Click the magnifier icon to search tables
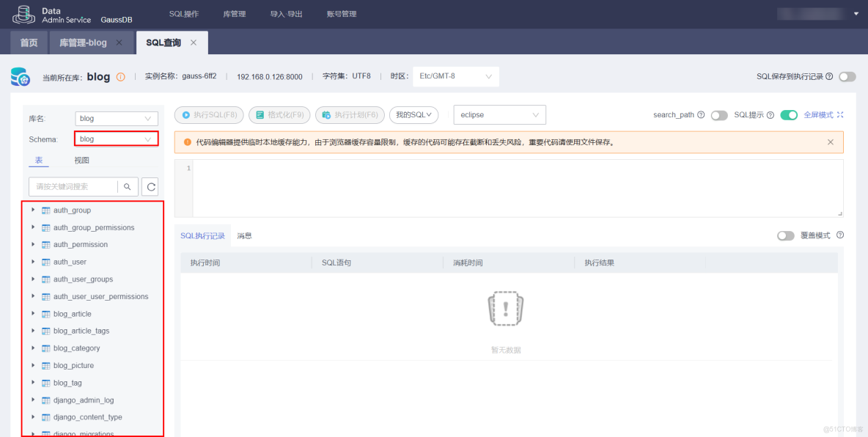868x437 pixels. click(127, 186)
